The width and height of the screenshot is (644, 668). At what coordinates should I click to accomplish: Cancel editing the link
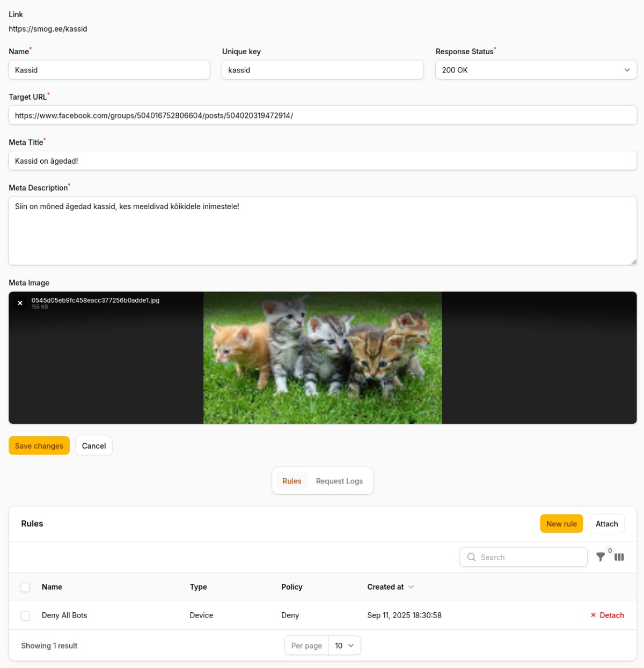coord(94,446)
